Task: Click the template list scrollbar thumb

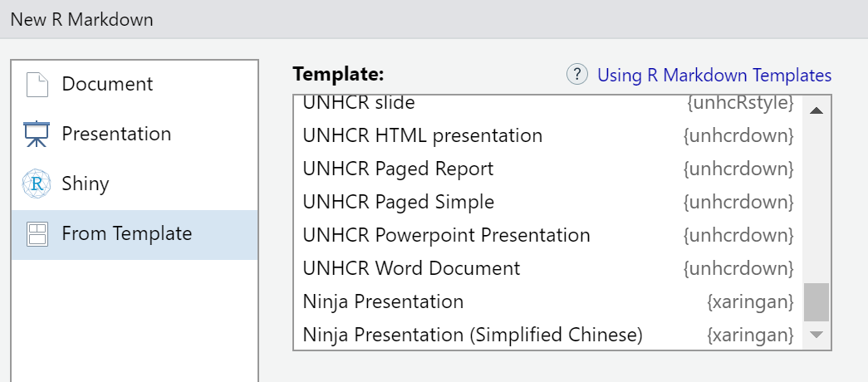Action: click(x=817, y=302)
